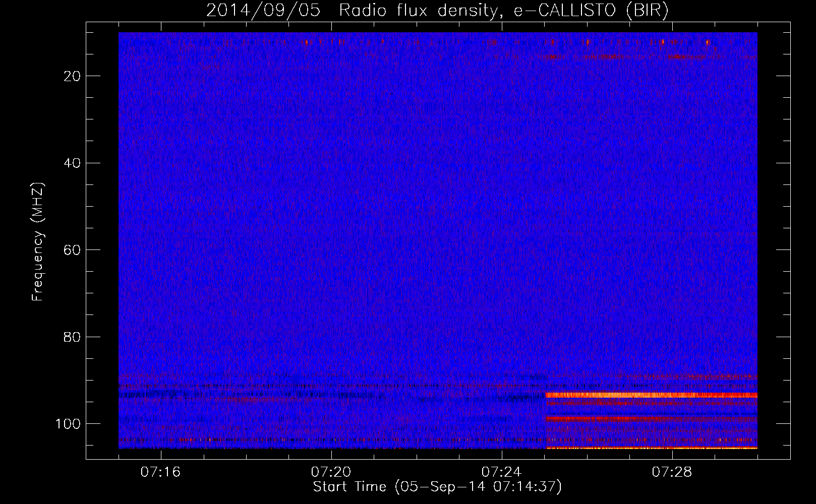Click the red emission band near 99 MHz
The height and width of the screenshot is (504, 816).
tap(651, 418)
